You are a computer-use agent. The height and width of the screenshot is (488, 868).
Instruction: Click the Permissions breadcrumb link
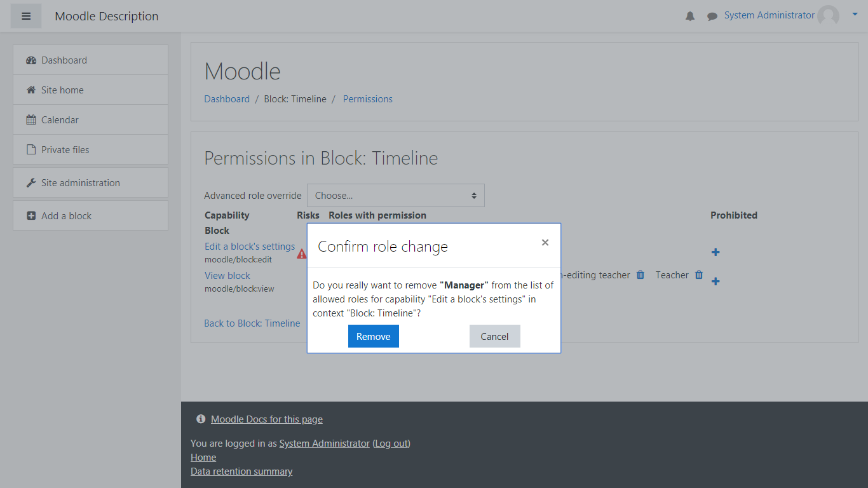coord(367,99)
